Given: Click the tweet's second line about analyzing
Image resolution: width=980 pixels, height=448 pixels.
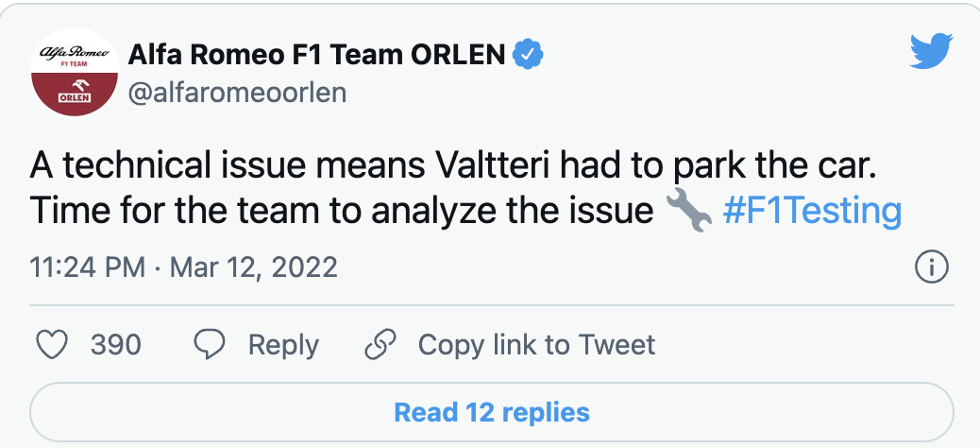Looking at the screenshot, I should click(x=342, y=211).
